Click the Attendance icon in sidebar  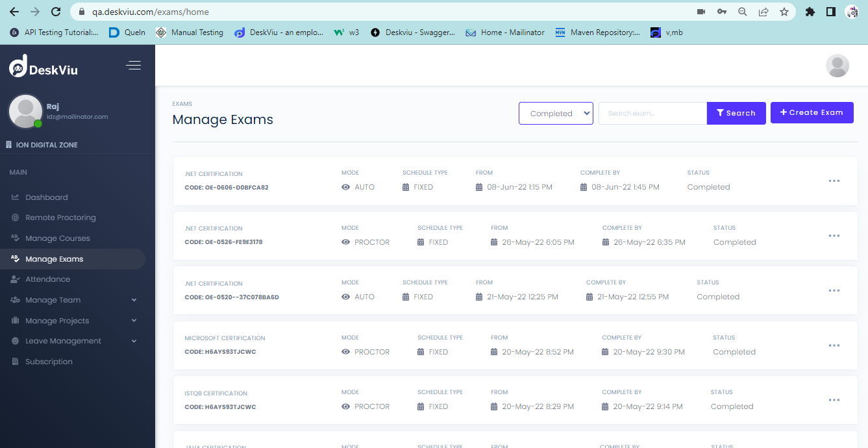pos(15,279)
